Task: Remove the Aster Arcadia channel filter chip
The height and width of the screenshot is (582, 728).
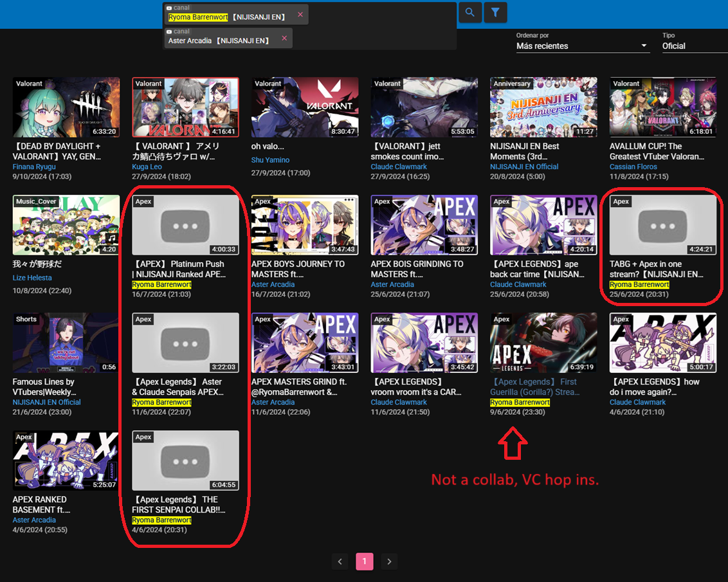Action: pos(284,39)
